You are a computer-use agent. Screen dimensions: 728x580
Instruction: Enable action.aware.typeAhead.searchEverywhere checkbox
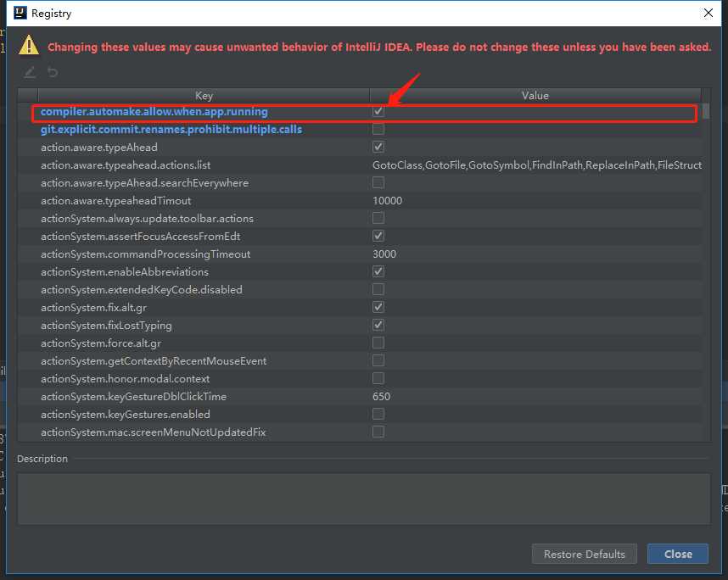pyautogui.click(x=378, y=182)
